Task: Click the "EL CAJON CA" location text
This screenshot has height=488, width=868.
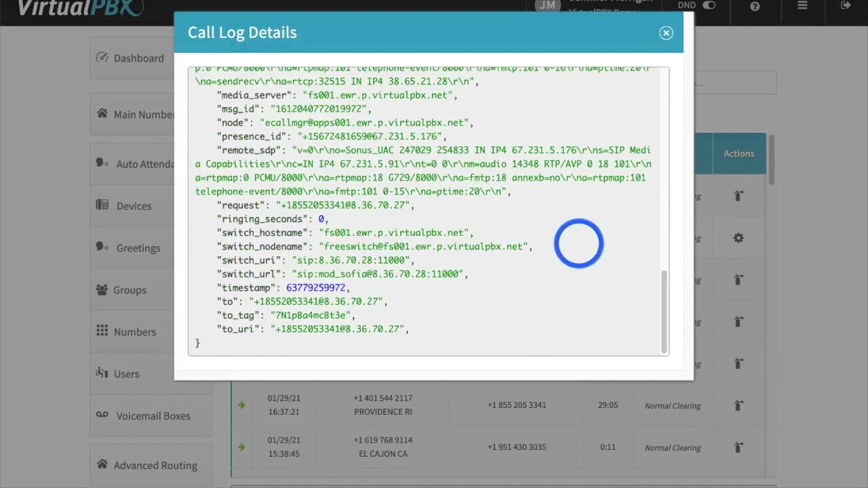Action: (x=382, y=454)
